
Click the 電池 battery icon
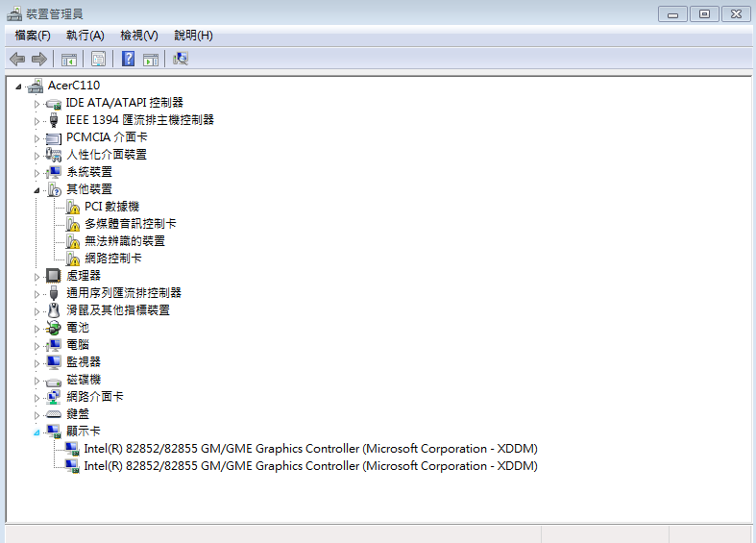[54, 328]
